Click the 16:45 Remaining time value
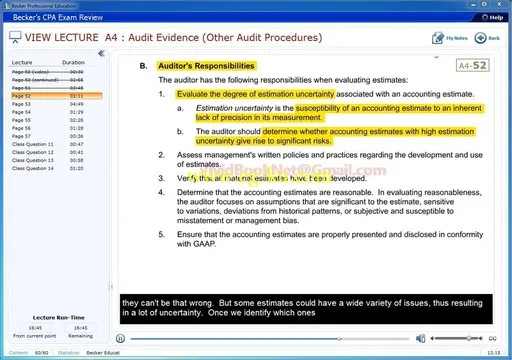Viewport: 512px width, 360px height. click(x=81, y=328)
